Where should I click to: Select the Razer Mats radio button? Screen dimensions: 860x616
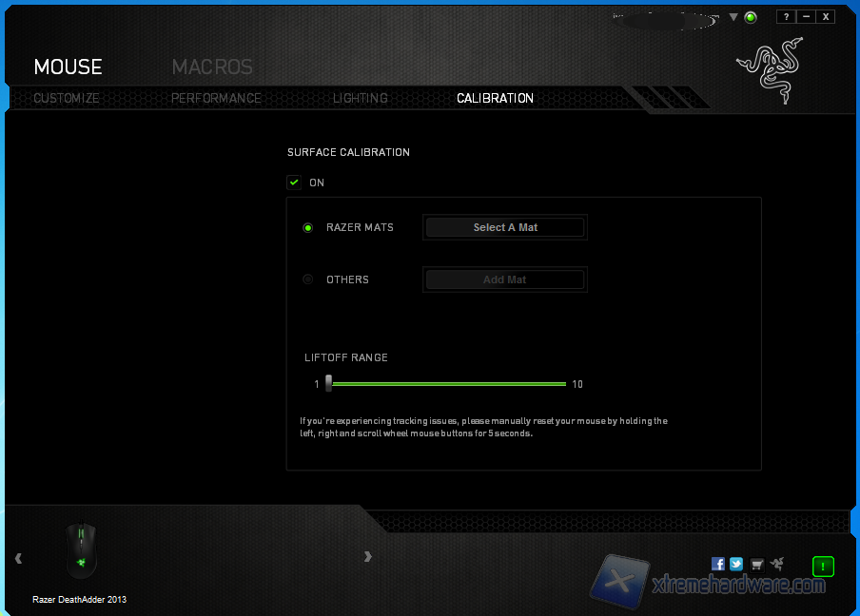(308, 227)
